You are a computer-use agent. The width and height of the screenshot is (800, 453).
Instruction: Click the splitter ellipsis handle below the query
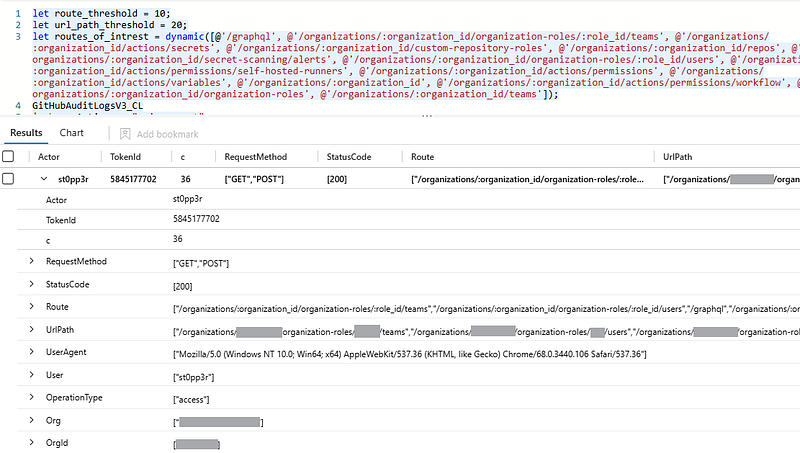pyautogui.click(x=427, y=116)
